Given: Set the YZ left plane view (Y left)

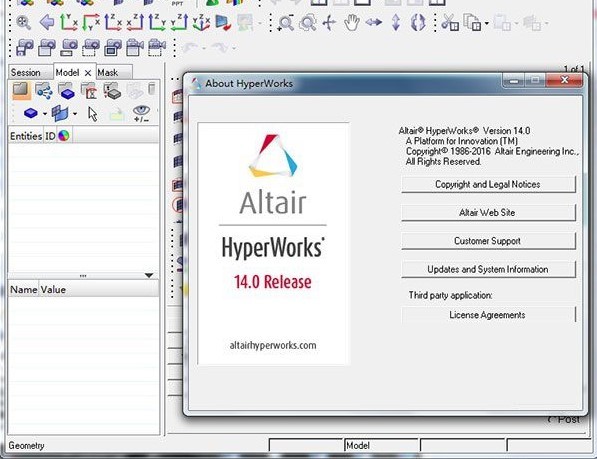Looking at the screenshot, I should click(x=179, y=22).
